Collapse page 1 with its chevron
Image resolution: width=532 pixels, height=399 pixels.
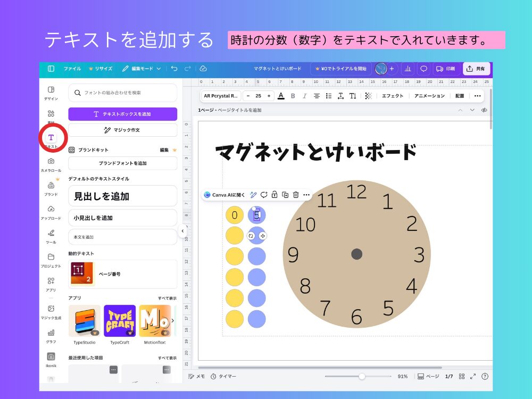pos(460,110)
